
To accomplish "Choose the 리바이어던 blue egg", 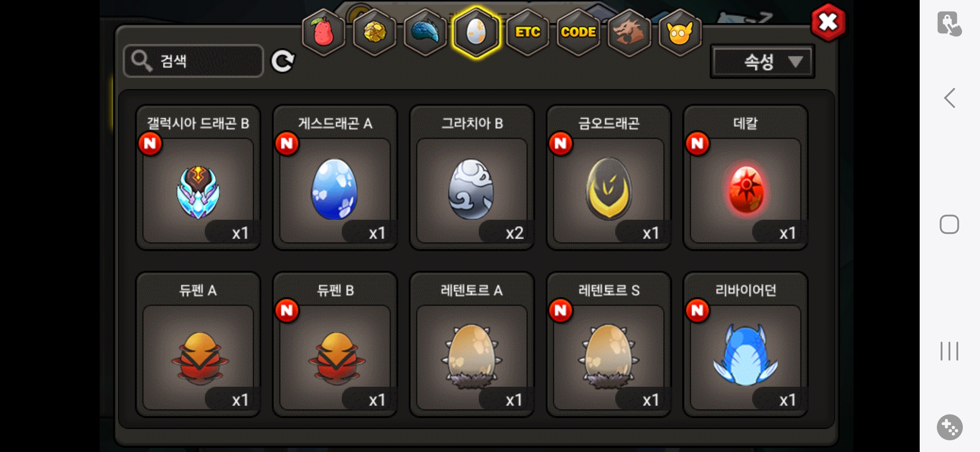I will point(745,344).
